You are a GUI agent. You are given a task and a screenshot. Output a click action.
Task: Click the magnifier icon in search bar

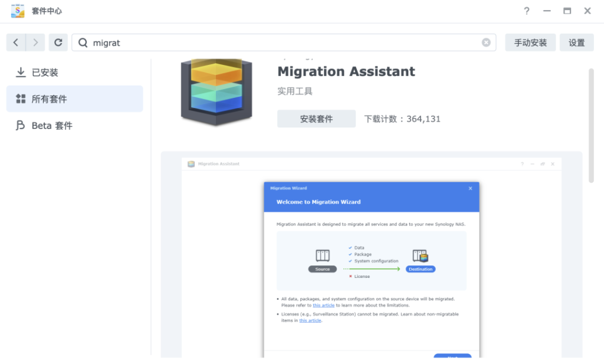point(83,42)
